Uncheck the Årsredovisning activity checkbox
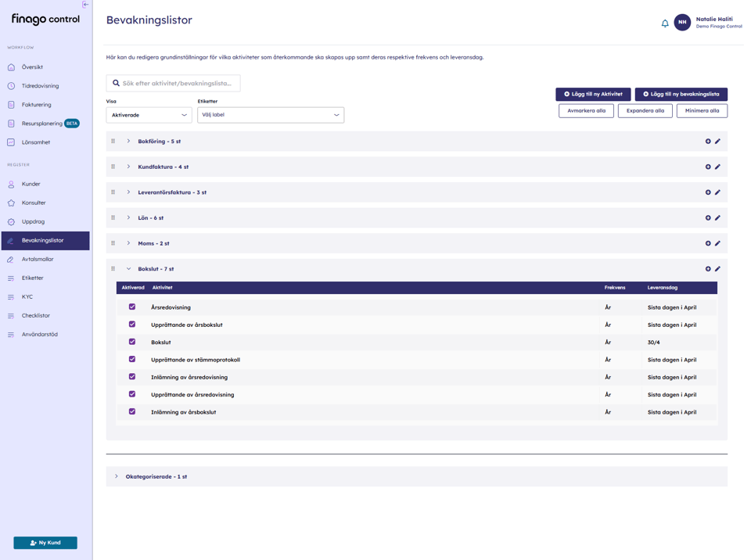The image size is (751, 560). [132, 307]
